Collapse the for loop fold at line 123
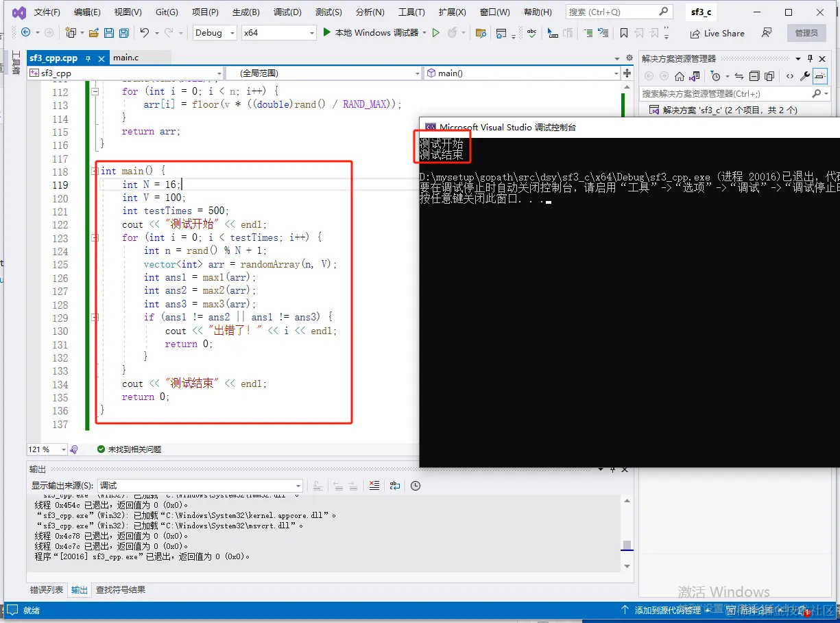This screenshot has width=840, height=623. click(x=95, y=237)
